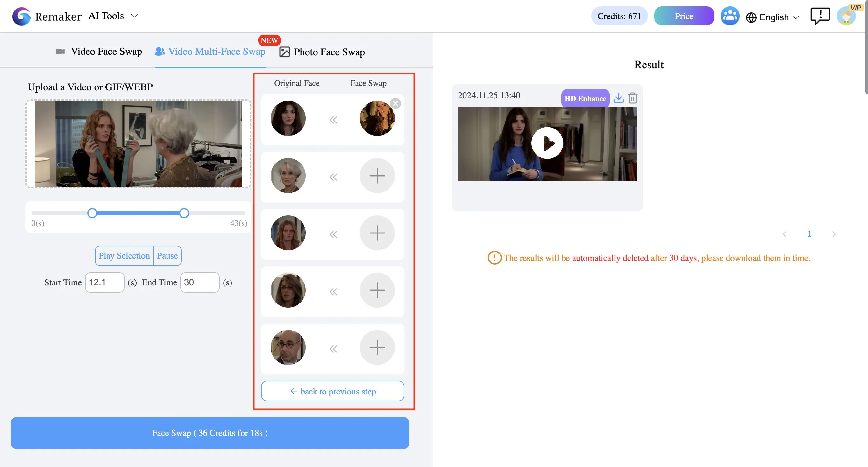The image size is (868, 467).
Task: Switch to Video Face Swap tab
Action: coord(99,52)
